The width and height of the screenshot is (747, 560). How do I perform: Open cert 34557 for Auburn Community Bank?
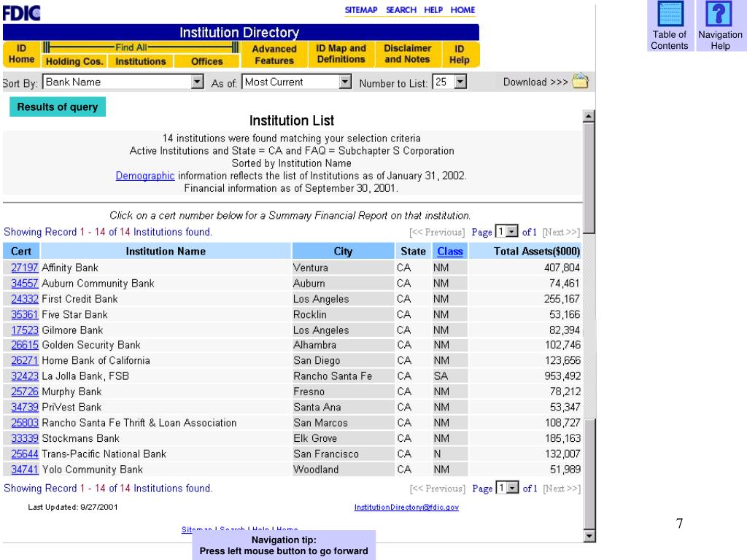24,284
